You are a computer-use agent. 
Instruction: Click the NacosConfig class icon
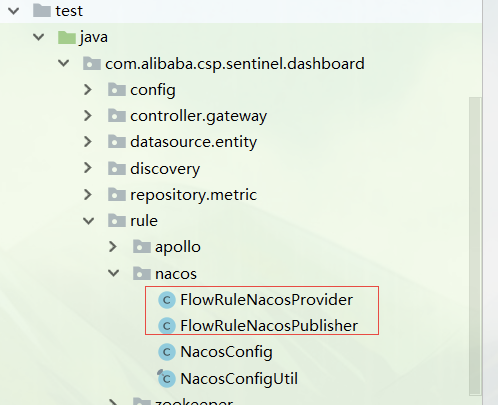click(167, 352)
